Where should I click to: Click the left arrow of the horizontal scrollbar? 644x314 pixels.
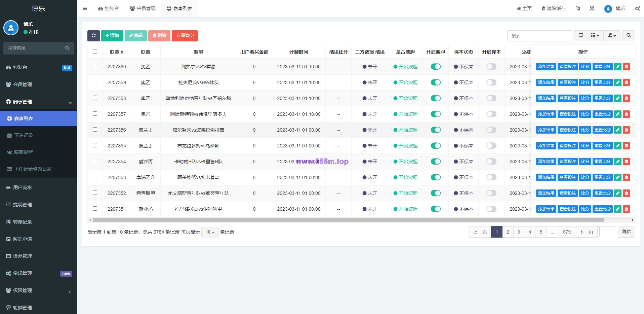click(x=90, y=220)
